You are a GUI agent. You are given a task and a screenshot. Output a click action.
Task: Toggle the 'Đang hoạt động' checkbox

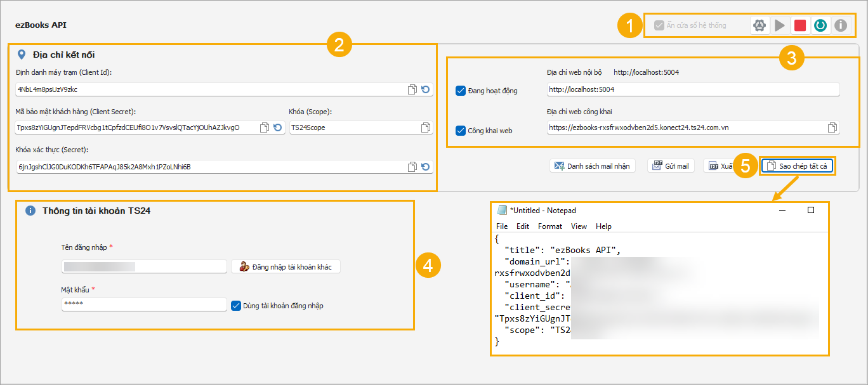tap(461, 91)
